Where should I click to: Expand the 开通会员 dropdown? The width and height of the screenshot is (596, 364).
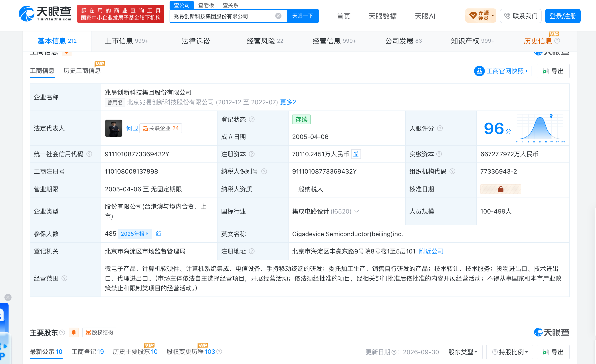pyautogui.click(x=480, y=16)
